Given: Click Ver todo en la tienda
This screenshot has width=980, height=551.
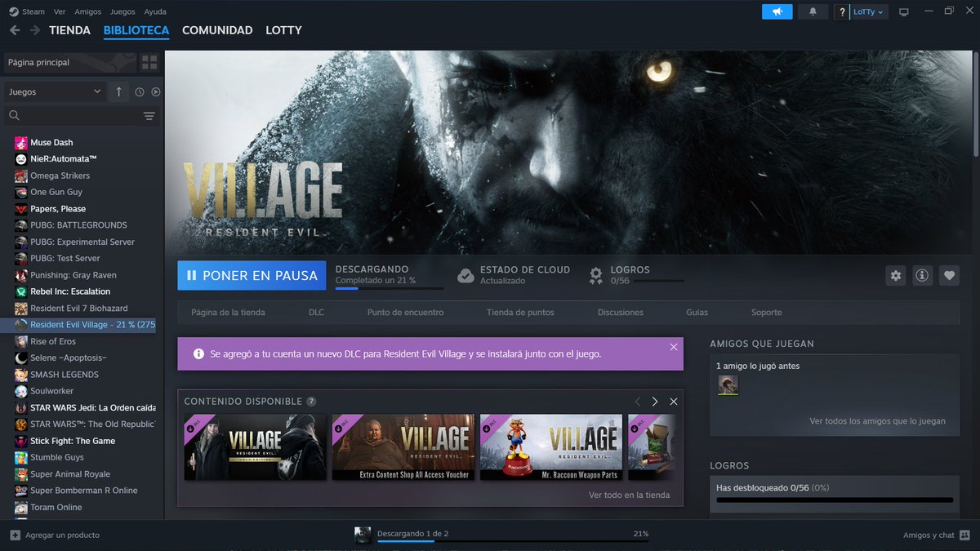Looking at the screenshot, I should 629,495.
